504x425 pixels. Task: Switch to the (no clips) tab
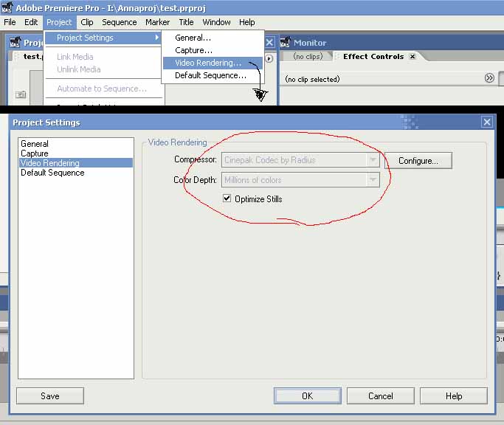pos(308,56)
